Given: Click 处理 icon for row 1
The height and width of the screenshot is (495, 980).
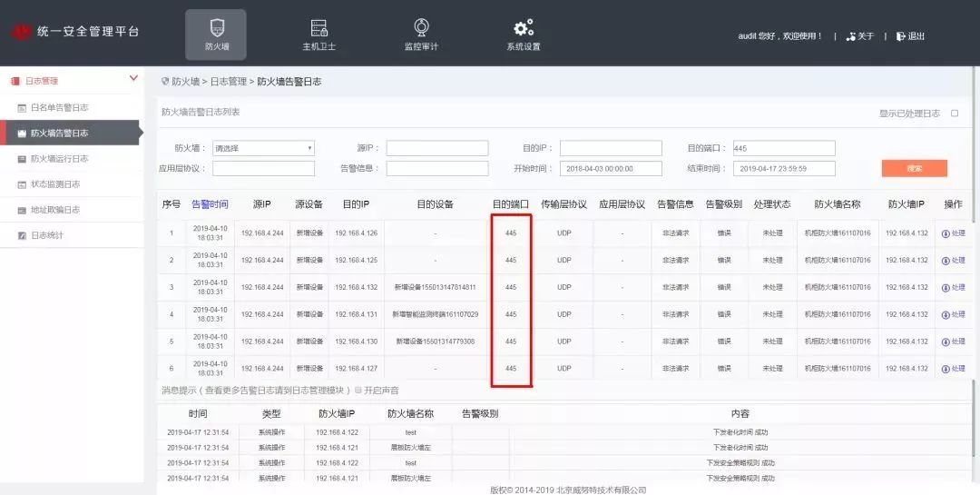Looking at the screenshot, I should tap(945, 233).
